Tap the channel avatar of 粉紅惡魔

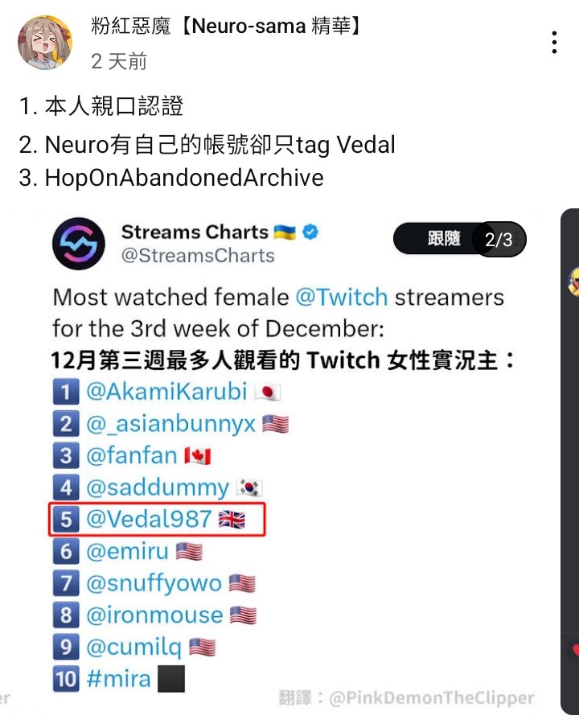coord(45,43)
